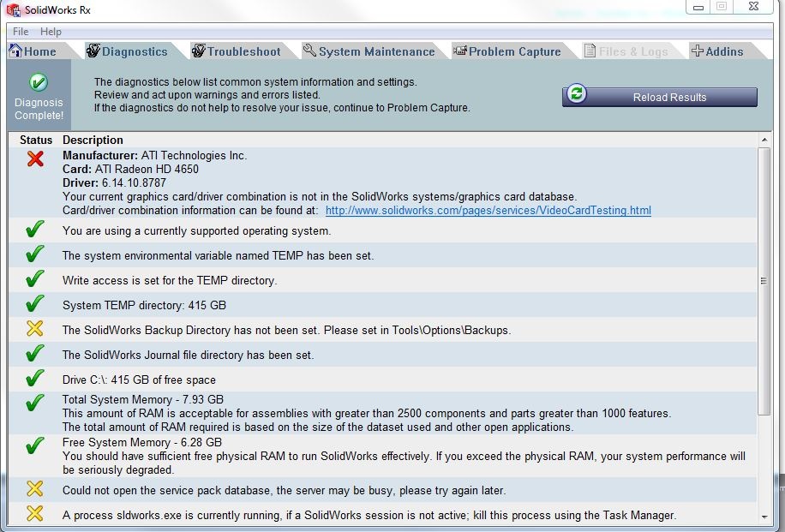
Task: Select 'You are using a currently supported operating system' text
Action: pos(197,231)
